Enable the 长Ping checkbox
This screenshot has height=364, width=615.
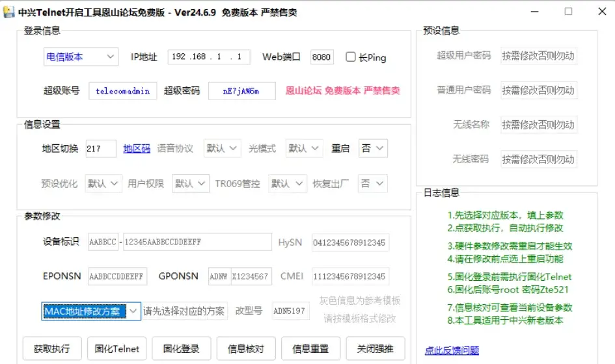coord(351,57)
